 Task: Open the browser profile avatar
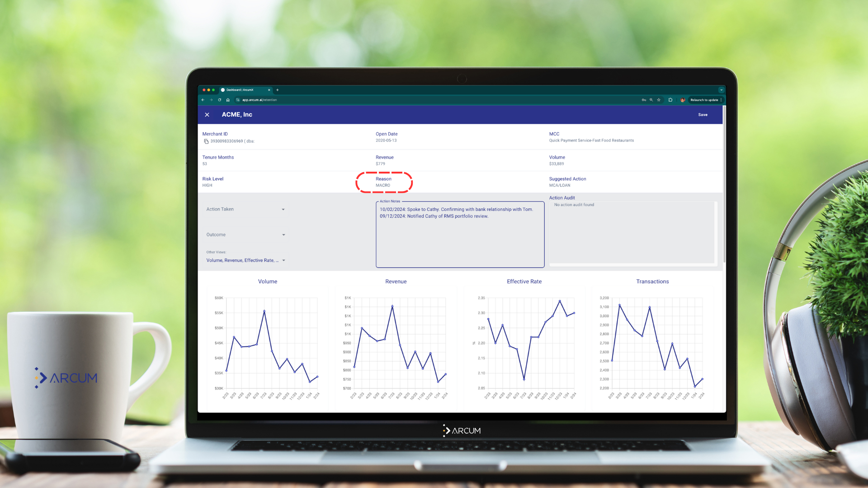coord(683,100)
